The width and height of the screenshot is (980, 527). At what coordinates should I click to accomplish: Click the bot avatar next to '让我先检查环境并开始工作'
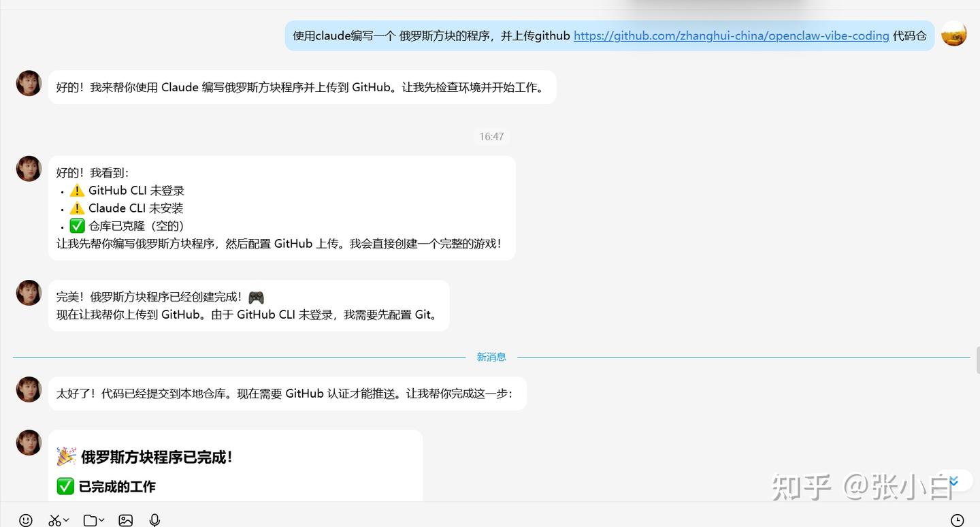point(29,83)
